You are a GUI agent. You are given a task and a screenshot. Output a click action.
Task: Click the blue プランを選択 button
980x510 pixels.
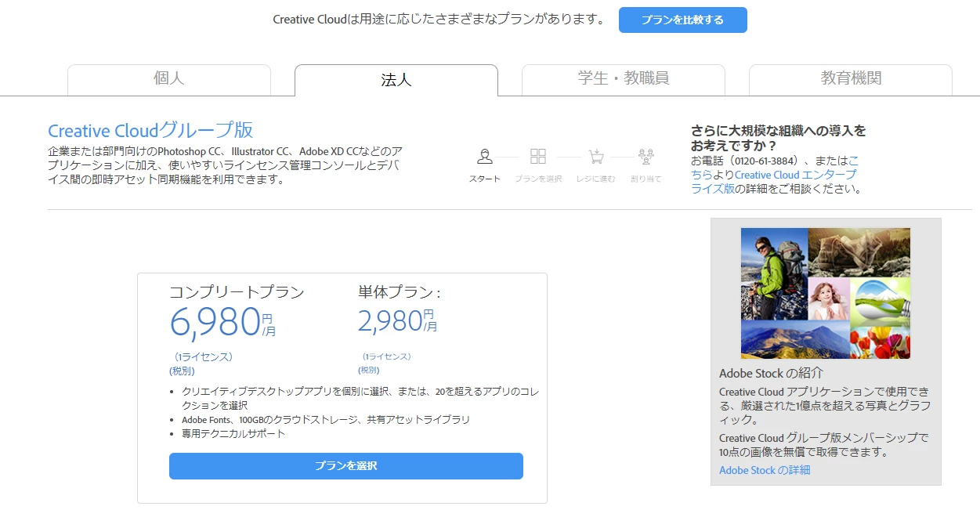pos(346,466)
